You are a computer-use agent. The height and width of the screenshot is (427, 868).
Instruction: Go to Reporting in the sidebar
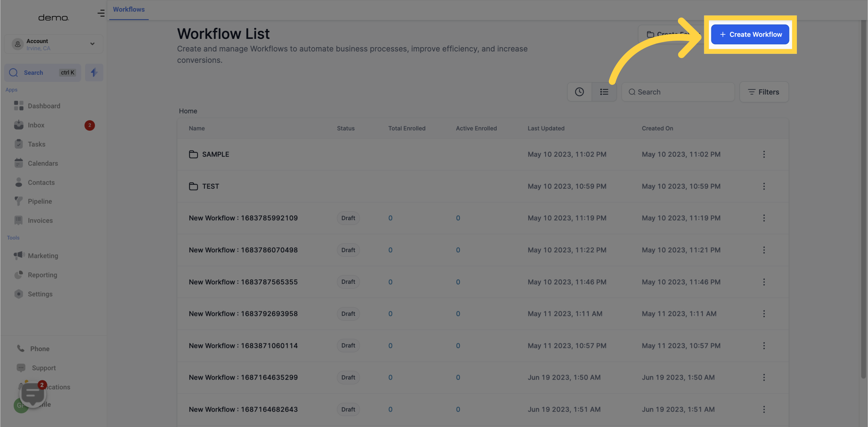click(x=42, y=275)
